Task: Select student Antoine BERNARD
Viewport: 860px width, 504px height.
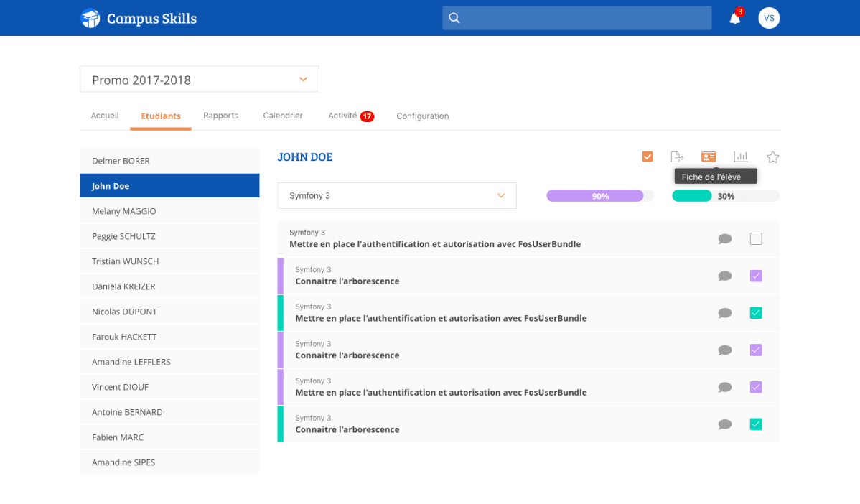Action: pyautogui.click(x=169, y=412)
